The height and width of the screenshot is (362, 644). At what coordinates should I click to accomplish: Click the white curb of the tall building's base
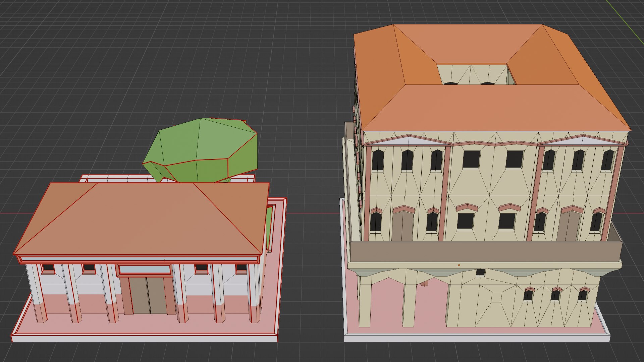[476, 338]
